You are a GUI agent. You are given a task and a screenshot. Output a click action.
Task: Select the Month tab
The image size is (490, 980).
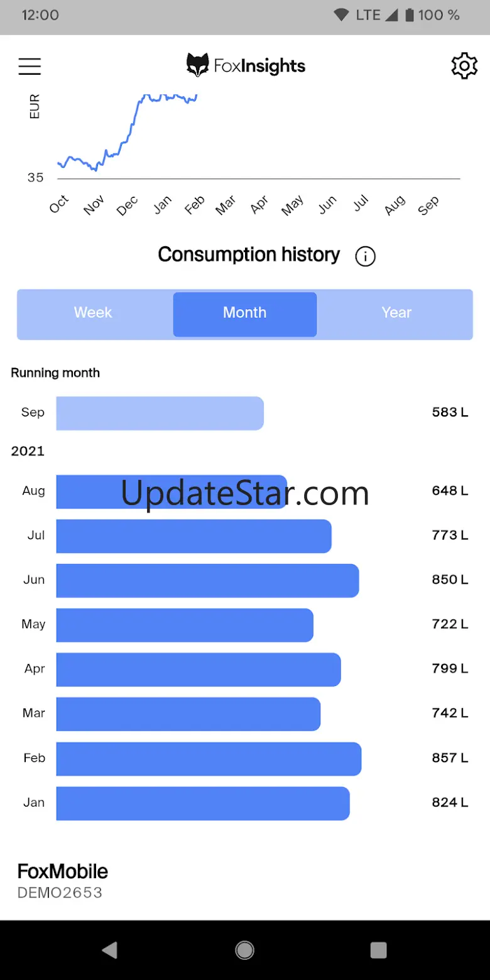coord(245,313)
